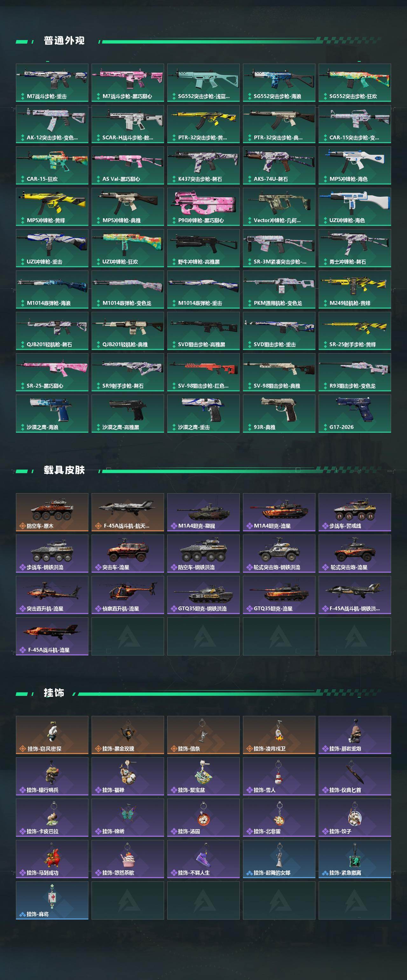Select the 挂饰-窃风密探 charm tile
Image resolution: width=407 pixels, height=980 pixels.
[52, 735]
